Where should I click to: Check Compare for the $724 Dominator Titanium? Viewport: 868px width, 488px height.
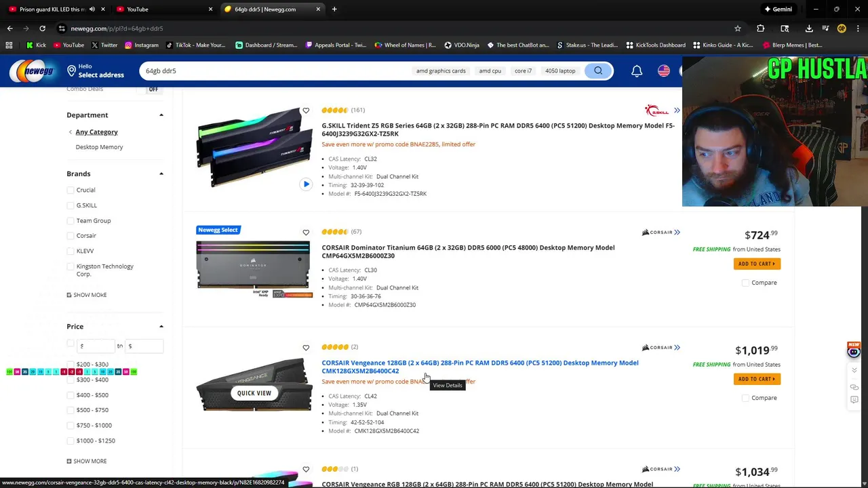pyautogui.click(x=746, y=283)
